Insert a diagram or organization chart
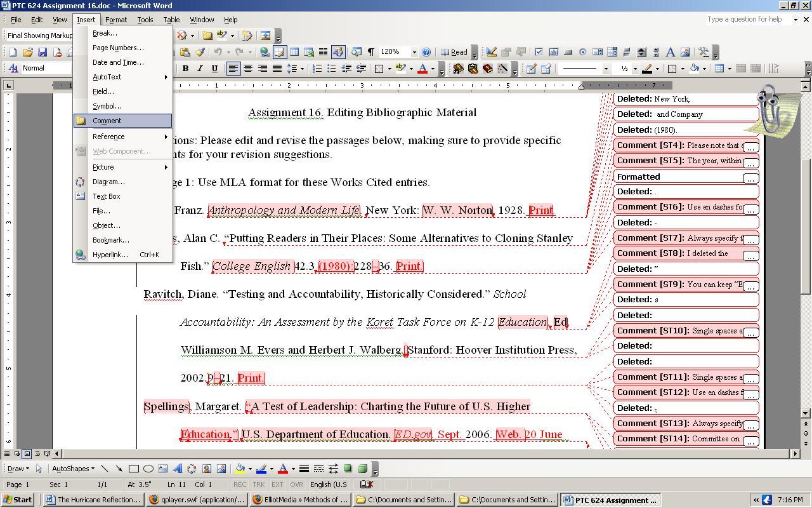 point(192,469)
